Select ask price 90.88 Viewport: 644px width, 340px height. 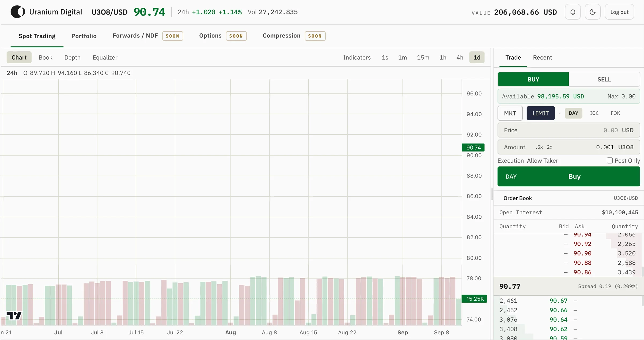582,263
